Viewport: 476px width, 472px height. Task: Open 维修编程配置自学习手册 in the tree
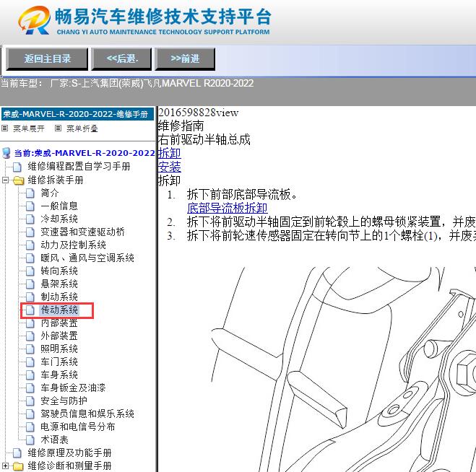pos(79,166)
